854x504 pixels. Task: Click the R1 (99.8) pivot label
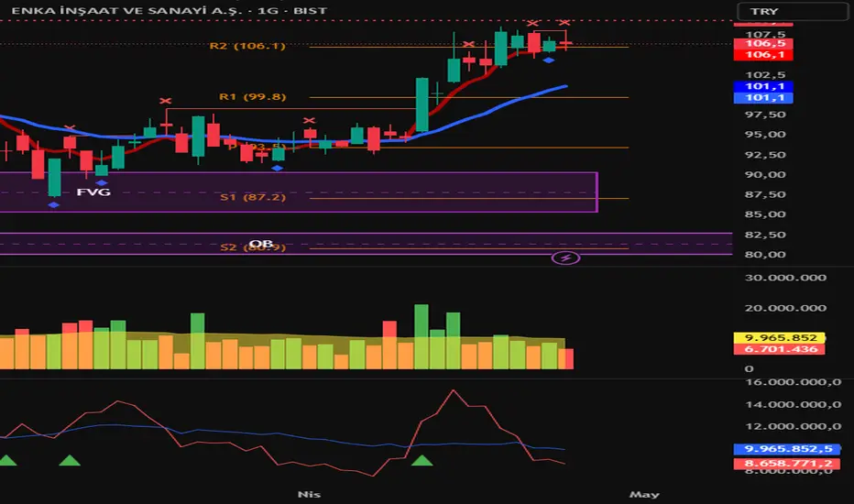click(252, 96)
